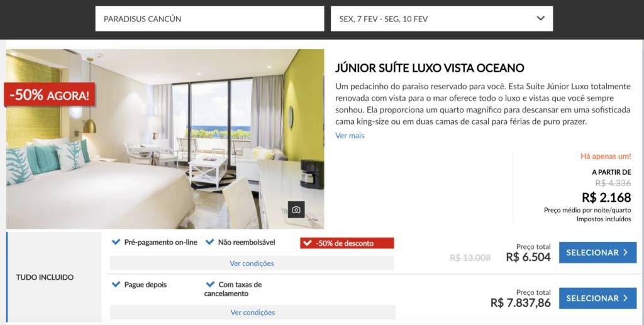Click arrow icon on R$ 6.504 Selecionar button
The image size is (644, 325).
(x=626, y=253)
